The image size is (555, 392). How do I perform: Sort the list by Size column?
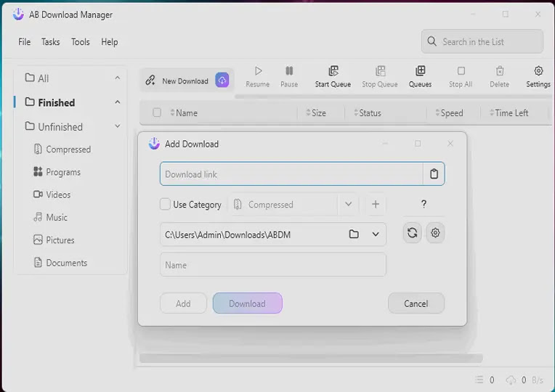(x=316, y=113)
